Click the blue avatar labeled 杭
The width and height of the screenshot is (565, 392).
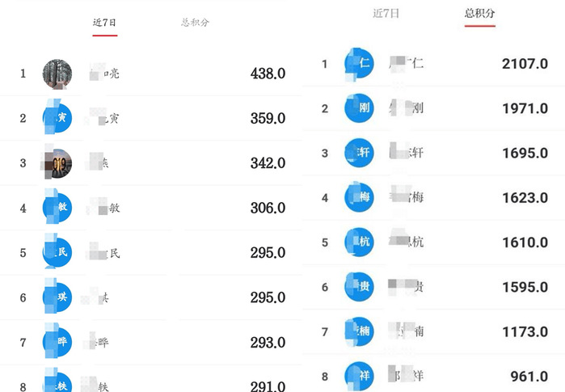click(x=361, y=242)
